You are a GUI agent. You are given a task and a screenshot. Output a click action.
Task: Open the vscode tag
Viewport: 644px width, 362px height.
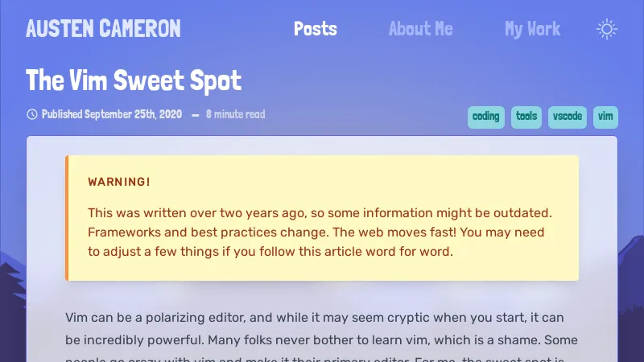point(567,117)
